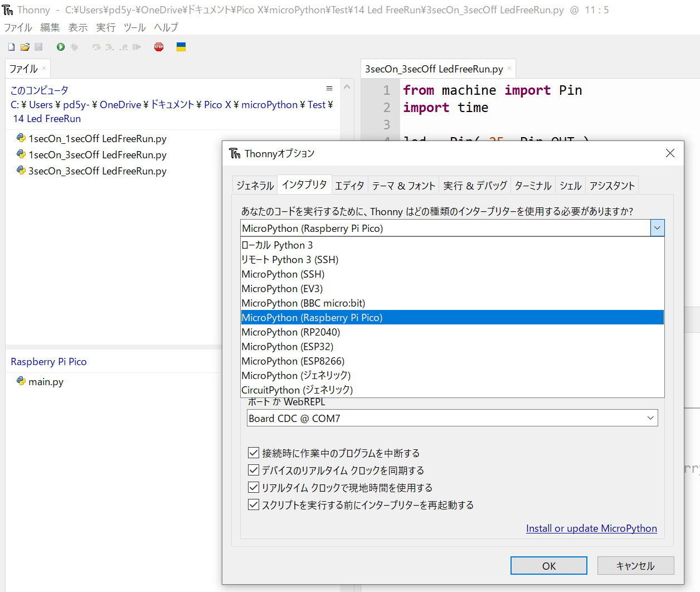Close the ファイル panel tab
Screen dimensions: 700x592
44,68
